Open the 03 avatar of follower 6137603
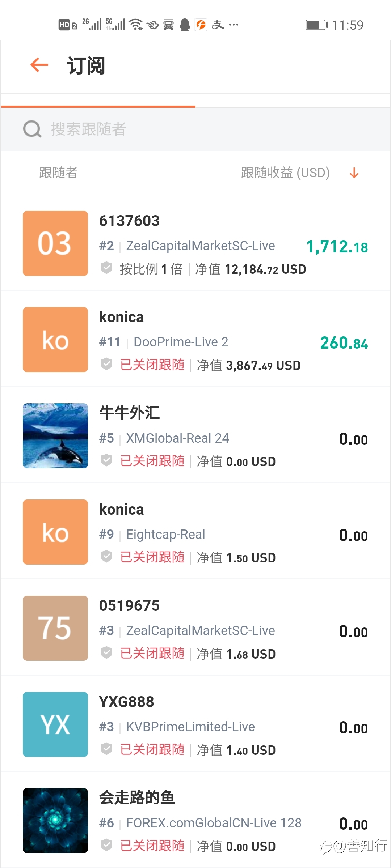Image resolution: width=391 pixels, height=868 pixels. point(55,243)
